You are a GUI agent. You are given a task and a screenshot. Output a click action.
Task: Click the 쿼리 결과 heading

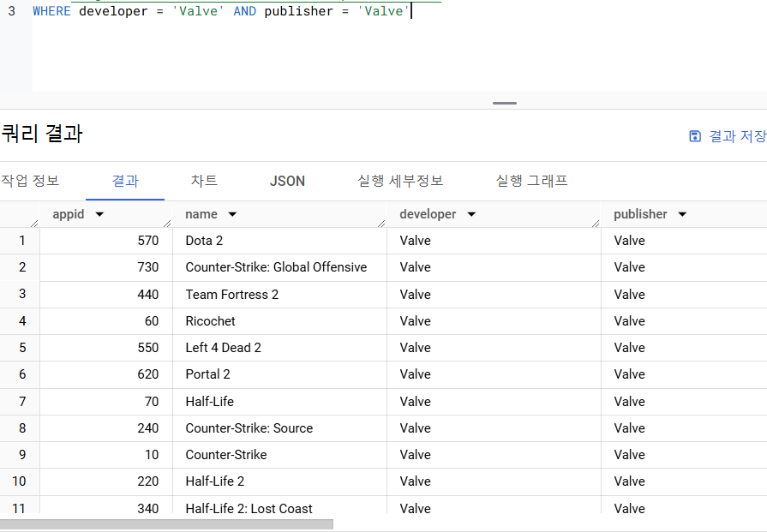click(x=42, y=134)
